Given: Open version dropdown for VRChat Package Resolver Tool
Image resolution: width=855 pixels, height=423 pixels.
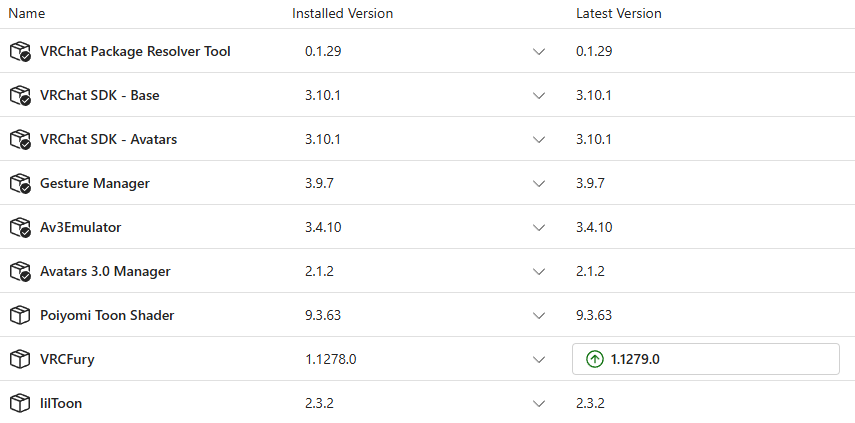Looking at the screenshot, I should (x=539, y=52).
